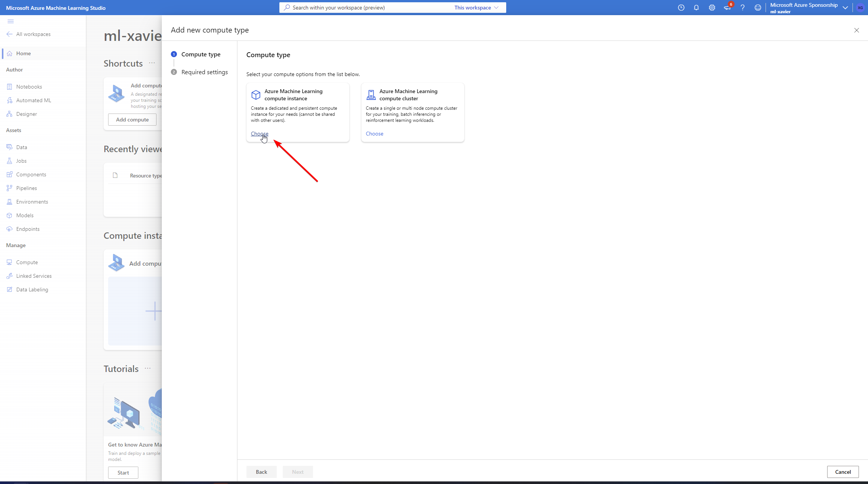
Task: Open the help question mark icon
Action: 742,8
